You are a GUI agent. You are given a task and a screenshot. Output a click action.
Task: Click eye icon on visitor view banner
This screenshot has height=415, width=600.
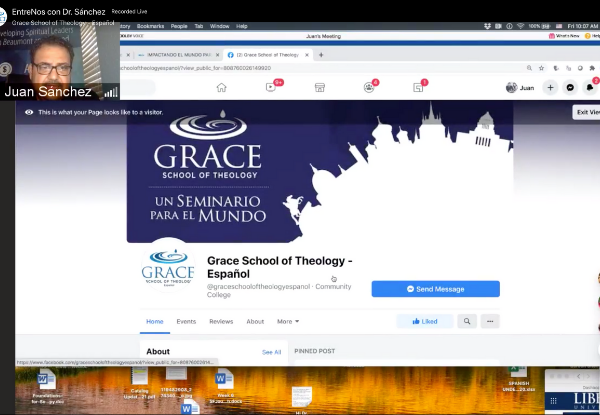point(29,112)
